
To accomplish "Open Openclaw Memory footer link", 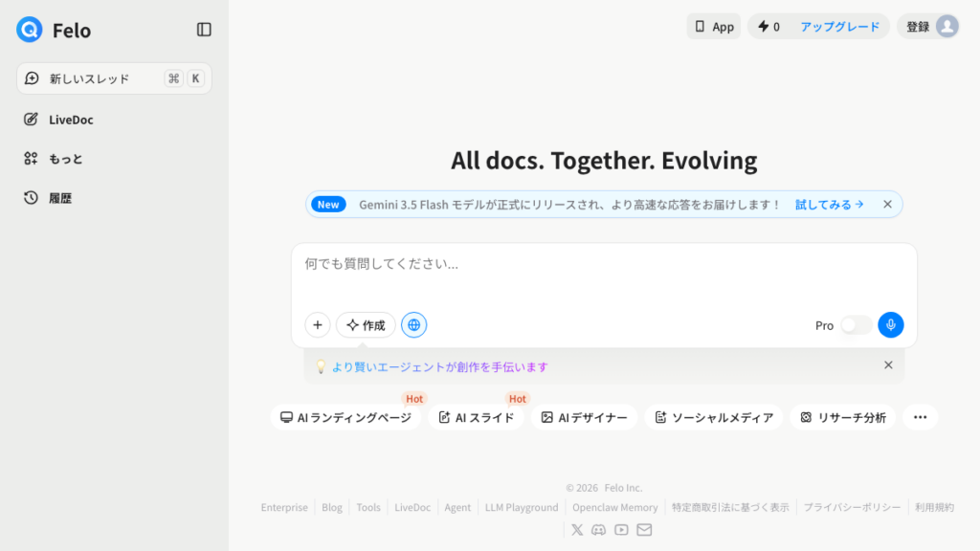I will click(x=615, y=507).
